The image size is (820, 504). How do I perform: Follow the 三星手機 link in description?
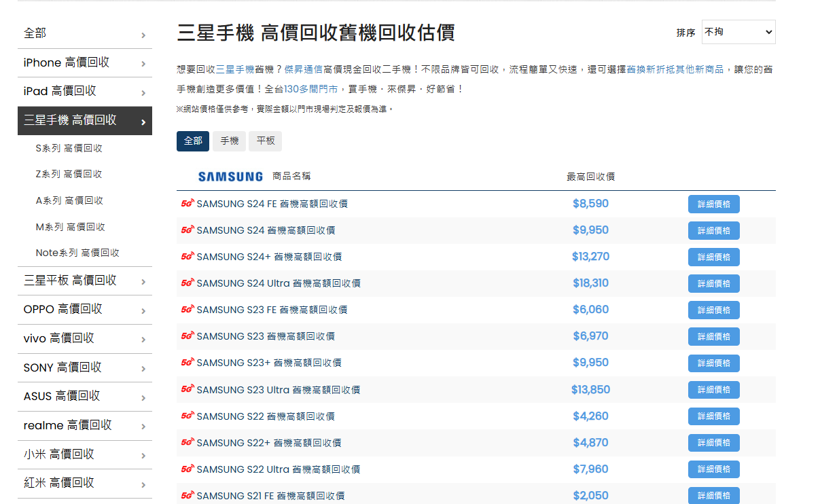tap(235, 69)
